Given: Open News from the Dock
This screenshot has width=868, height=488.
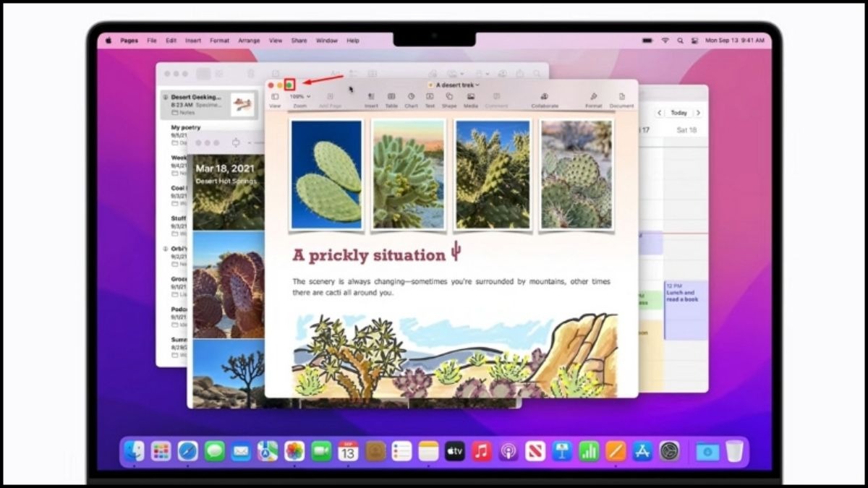Looking at the screenshot, I should [535, 451].
